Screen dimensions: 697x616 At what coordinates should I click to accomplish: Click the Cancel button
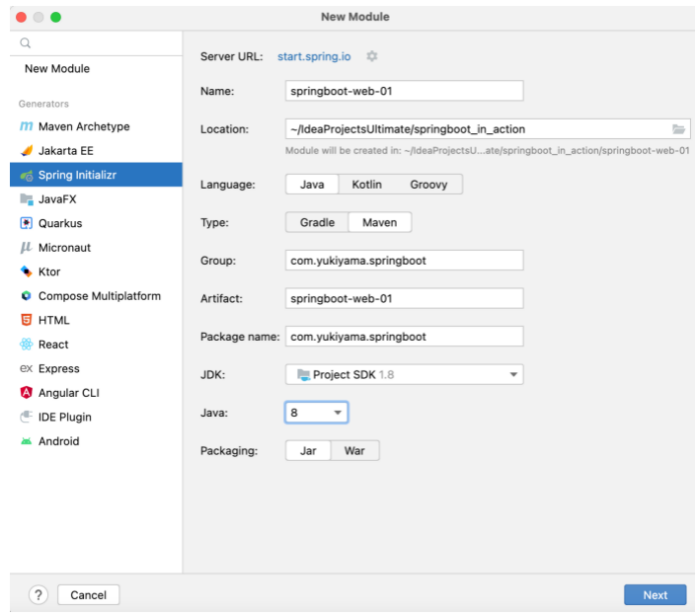pos(89,594)
